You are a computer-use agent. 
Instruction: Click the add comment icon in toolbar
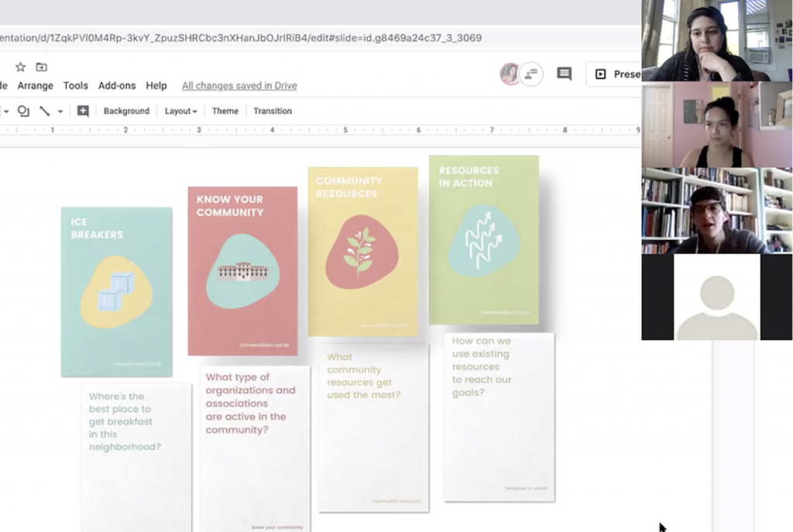click(x=83, y=111)
